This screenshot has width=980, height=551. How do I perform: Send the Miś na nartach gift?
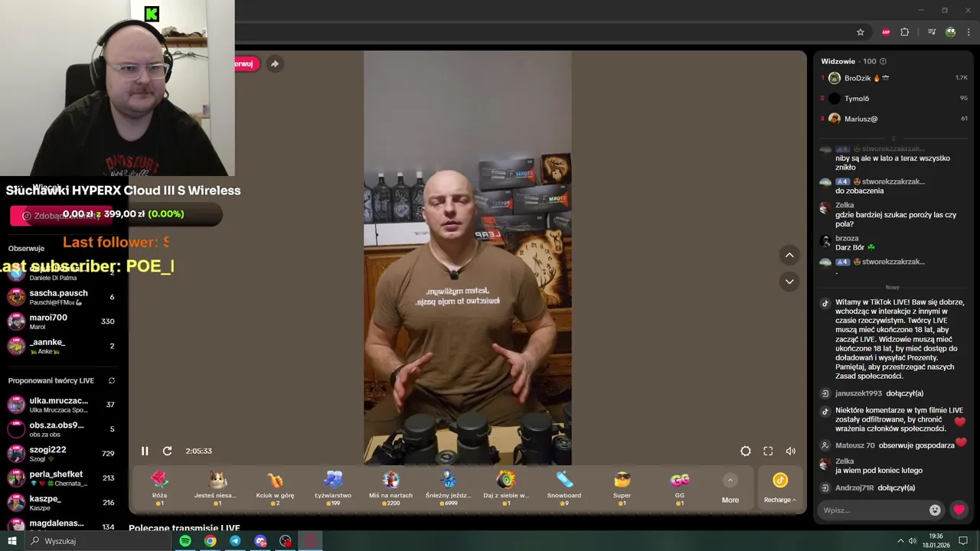[x=390, y=488]
